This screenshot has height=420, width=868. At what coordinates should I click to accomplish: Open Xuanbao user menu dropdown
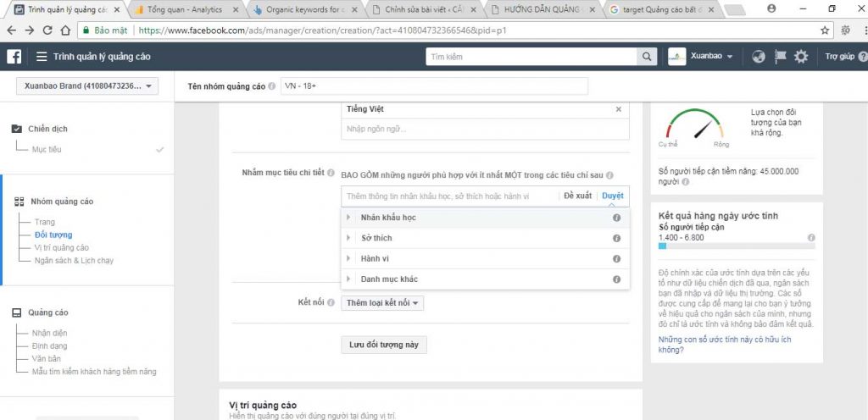pyautogui.click(x=710, y=57)
